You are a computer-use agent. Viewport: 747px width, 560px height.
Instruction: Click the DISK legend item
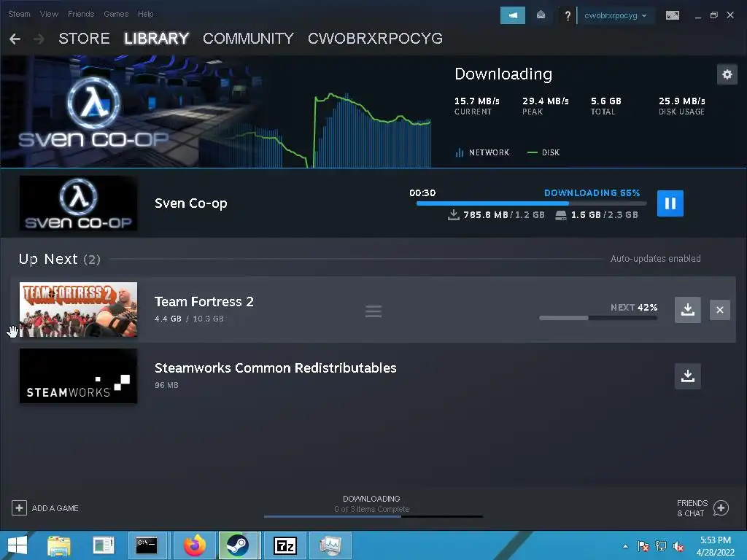pos(543,152)
